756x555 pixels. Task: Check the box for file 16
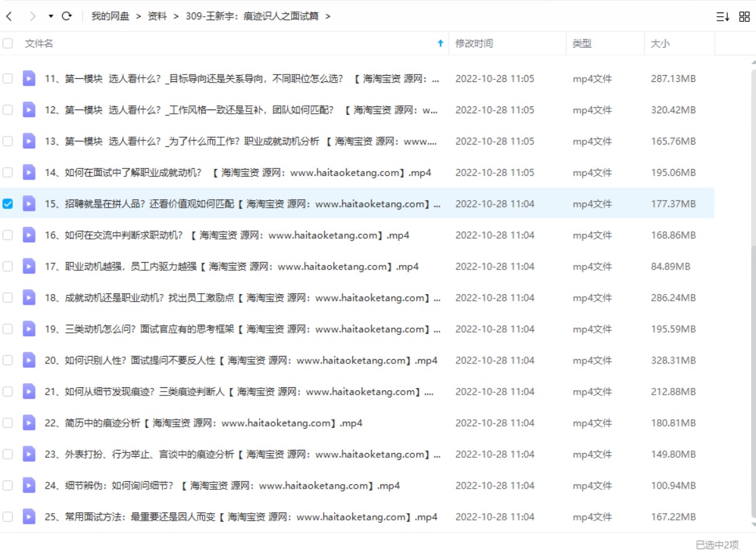pos(8,235)
